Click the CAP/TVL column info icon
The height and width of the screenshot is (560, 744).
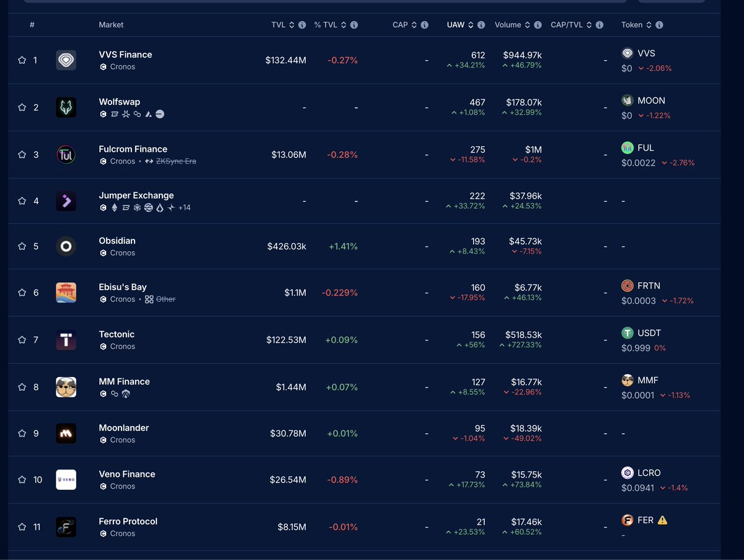coord(600,25)
